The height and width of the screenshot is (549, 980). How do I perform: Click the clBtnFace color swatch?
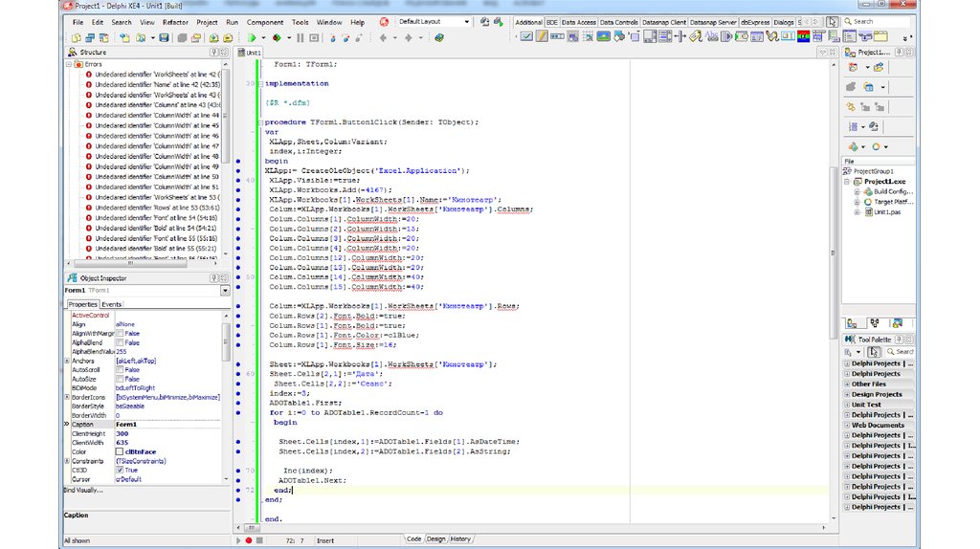tap(120, 451)
